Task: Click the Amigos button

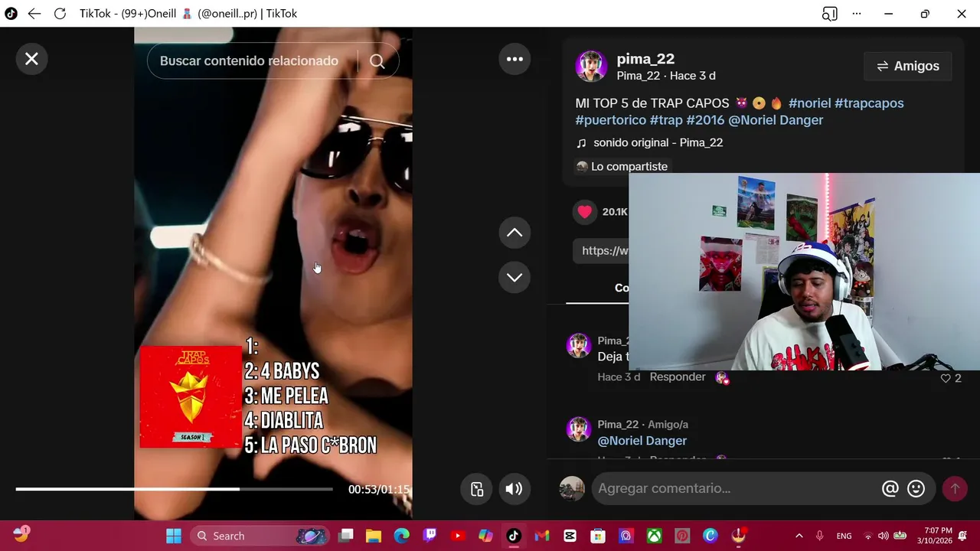Action: point(907,67)
